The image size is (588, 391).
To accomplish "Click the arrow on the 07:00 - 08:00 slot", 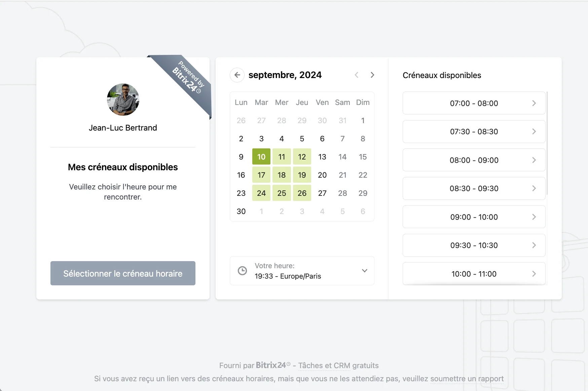I will 534,103.
